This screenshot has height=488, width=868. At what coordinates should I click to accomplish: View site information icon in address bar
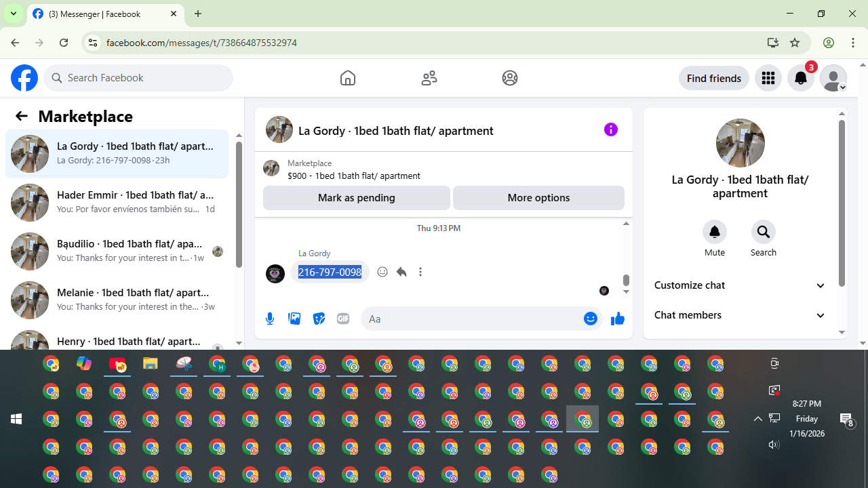coord(93,43)
